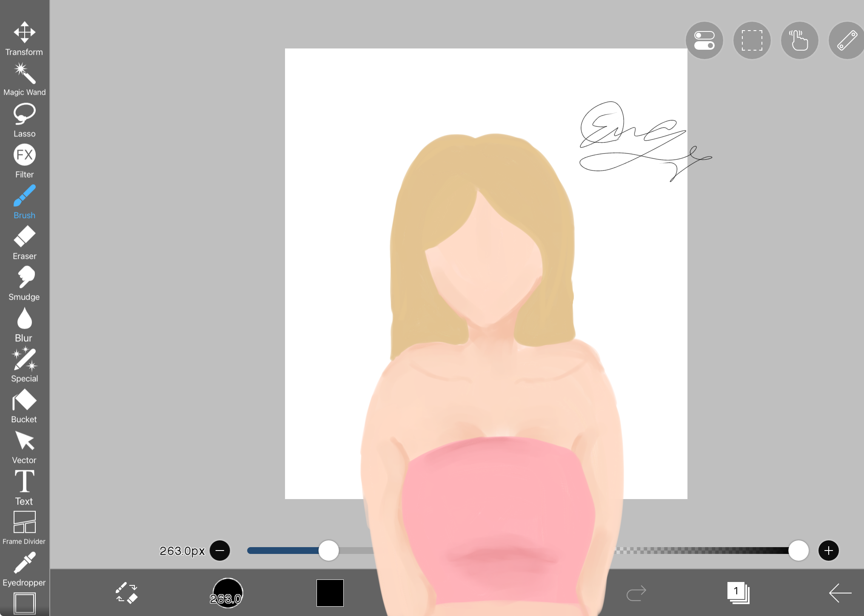
Task: Open the ruler tool button
Action: (x=847, y=40)
